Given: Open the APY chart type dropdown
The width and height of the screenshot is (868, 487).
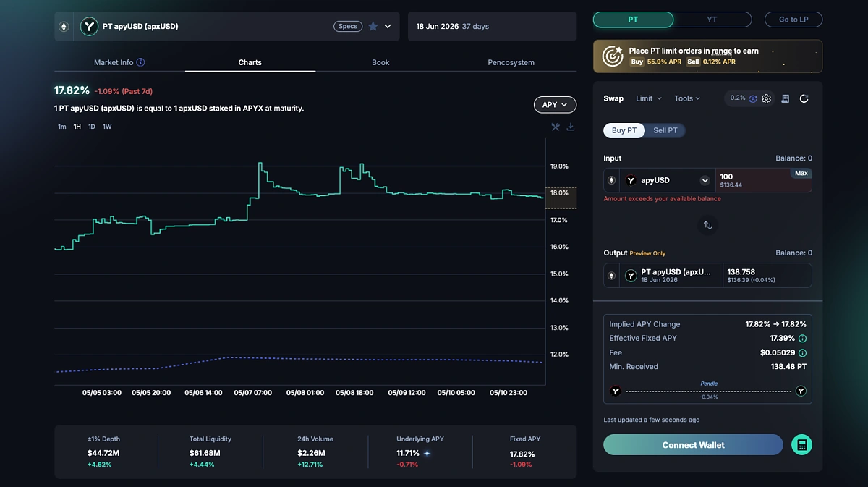Looking at the screenshot, I should point(555,105).
